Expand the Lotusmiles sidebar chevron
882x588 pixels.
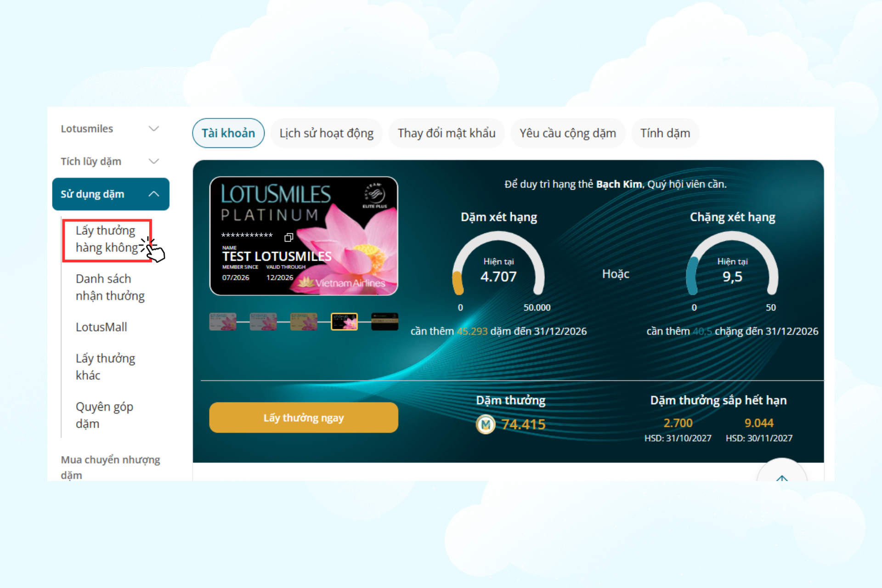[154, 129]
